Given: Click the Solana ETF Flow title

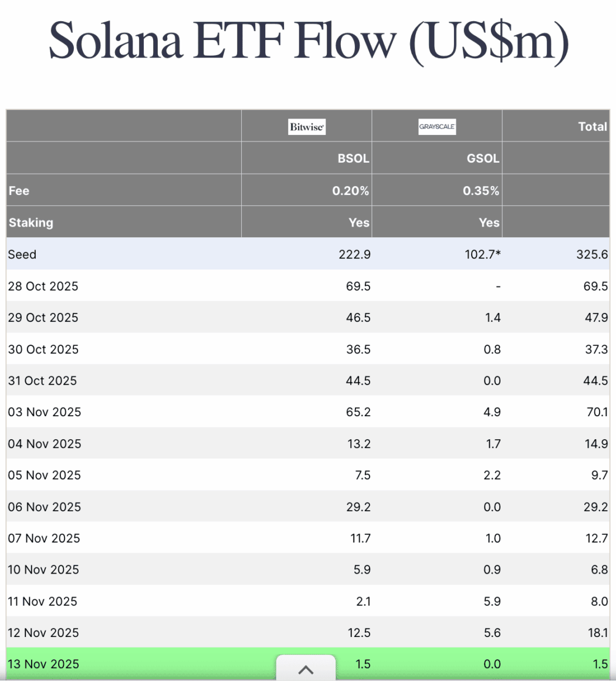Looking at the screenshot, I should (x=309, y=40).
